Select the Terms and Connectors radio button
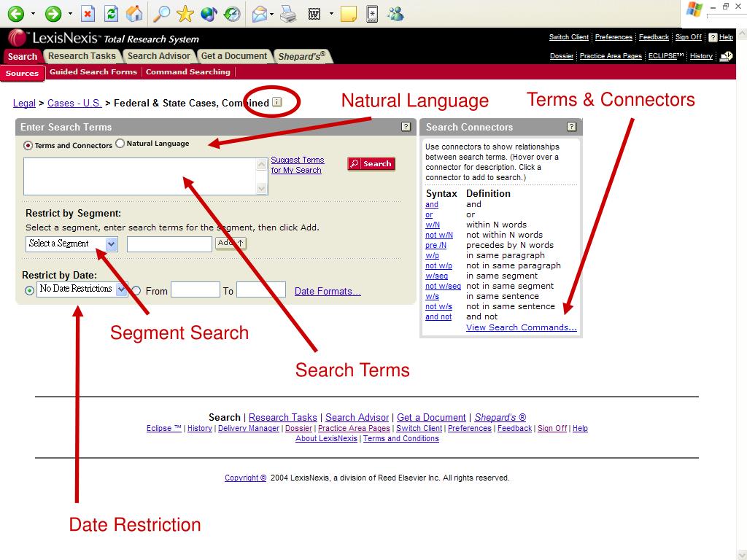Image resolution: width=747 pixels, height=560 pixels. point(28,145)
